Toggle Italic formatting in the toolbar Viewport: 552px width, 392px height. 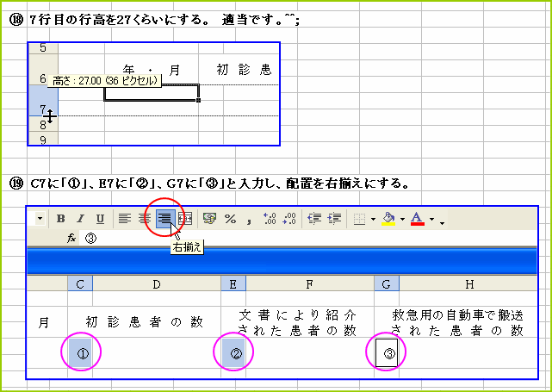coord(80,219)
